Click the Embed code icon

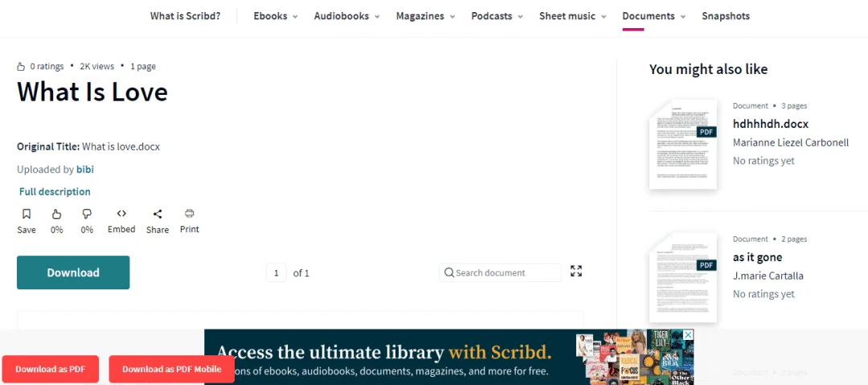[x=122, y=213]
